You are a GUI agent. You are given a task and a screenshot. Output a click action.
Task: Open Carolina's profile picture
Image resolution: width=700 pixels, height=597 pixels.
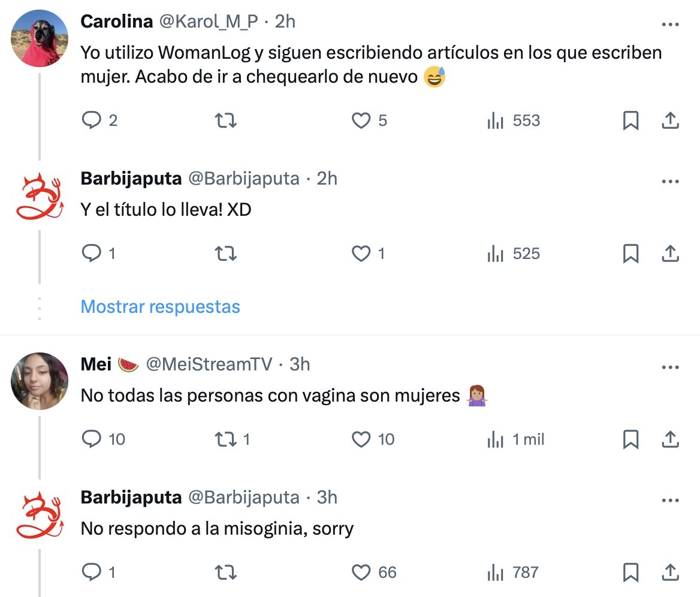click(40, 38)
